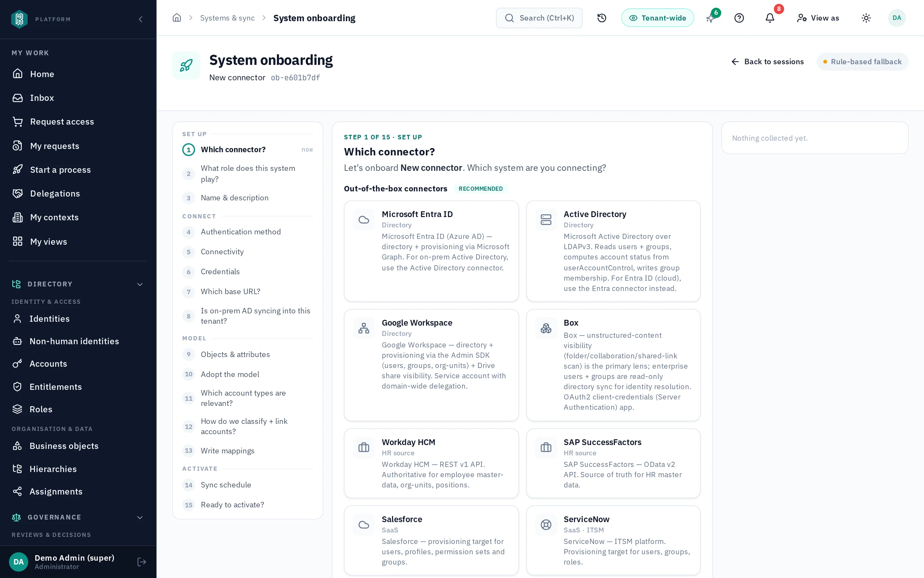Select the Active Directory connector card
Viewport: 924px width, 578px height.
(613, 251)
